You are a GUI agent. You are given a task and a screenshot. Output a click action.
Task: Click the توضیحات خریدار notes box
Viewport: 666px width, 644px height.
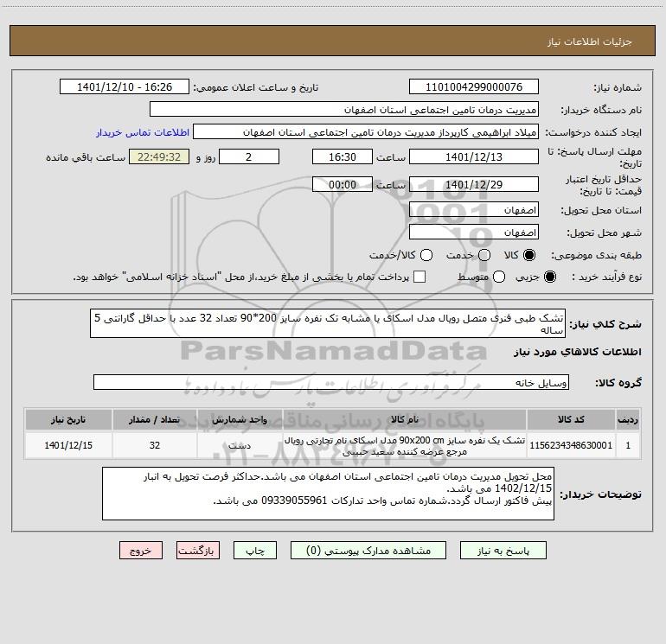tap(328, 494)
